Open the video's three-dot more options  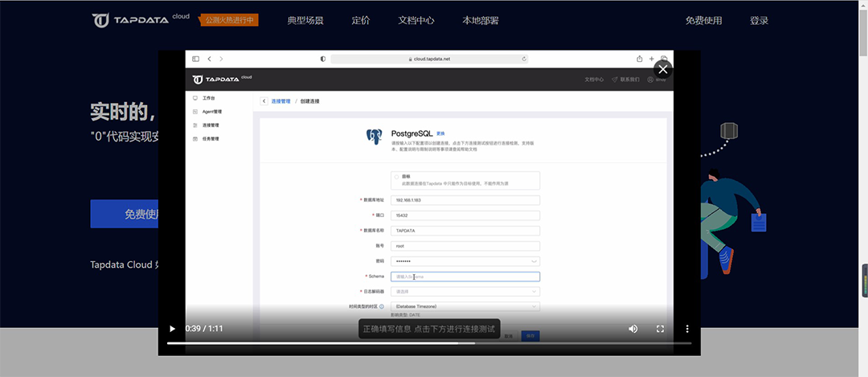pyautogui.click(x=687, y=329)
